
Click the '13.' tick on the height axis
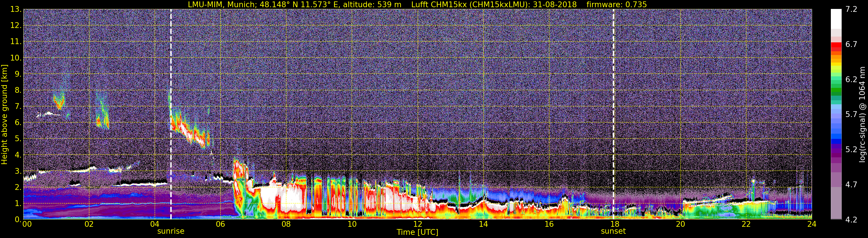click(16, 9)
